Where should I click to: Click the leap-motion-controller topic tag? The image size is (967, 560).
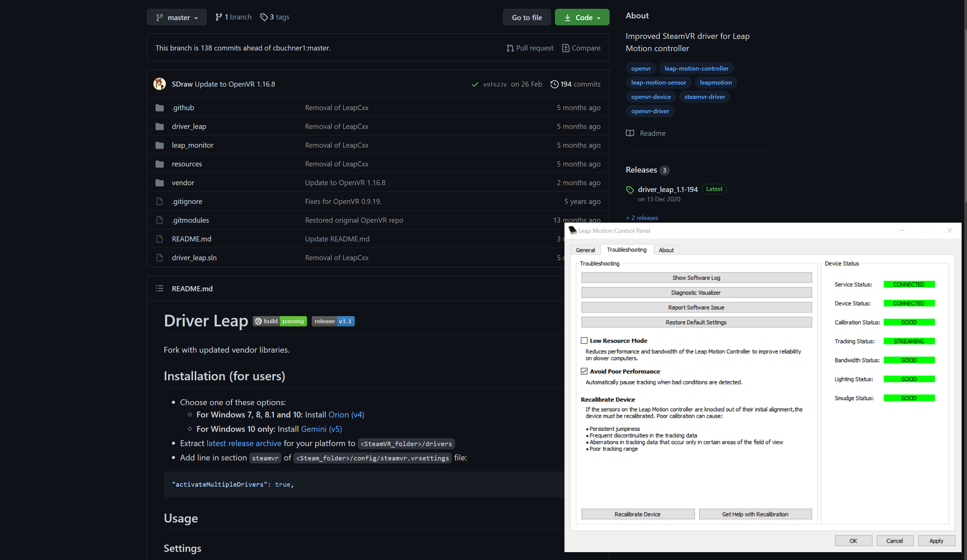[x=696, y=68]
